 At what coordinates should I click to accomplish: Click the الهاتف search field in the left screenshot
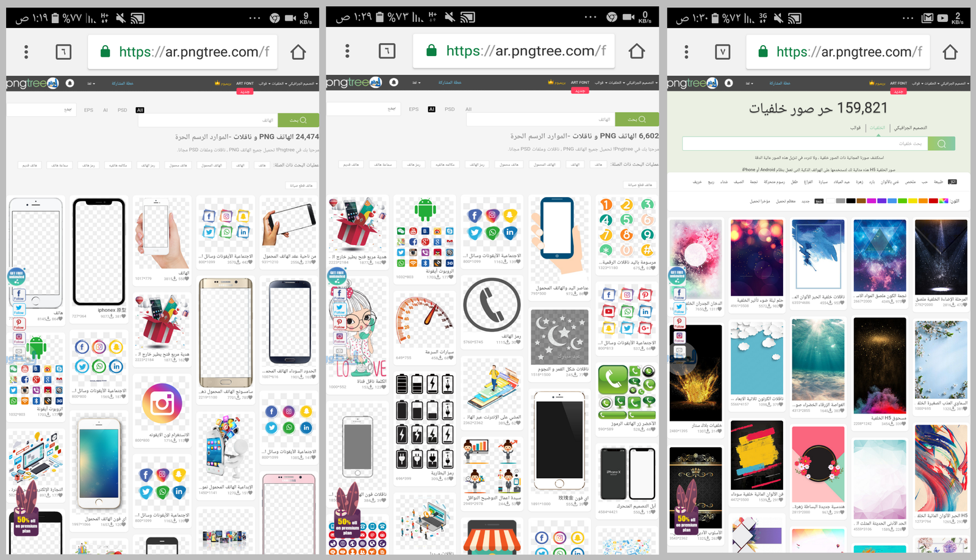pos(207,120)
